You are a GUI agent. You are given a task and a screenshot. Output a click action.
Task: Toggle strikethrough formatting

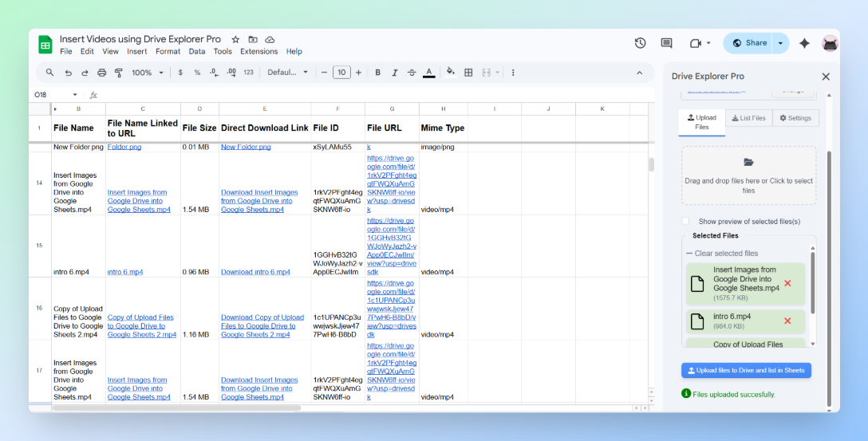coord(412,73)
